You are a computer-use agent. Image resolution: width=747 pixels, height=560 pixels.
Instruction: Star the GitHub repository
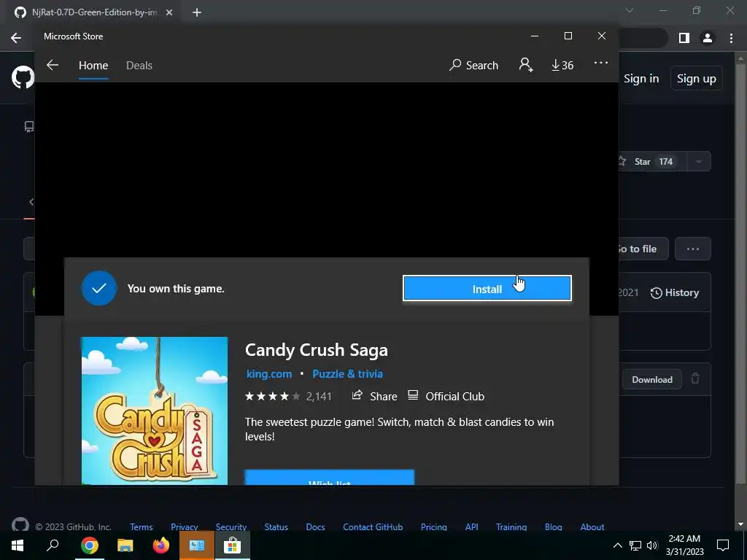pos(653,161)
